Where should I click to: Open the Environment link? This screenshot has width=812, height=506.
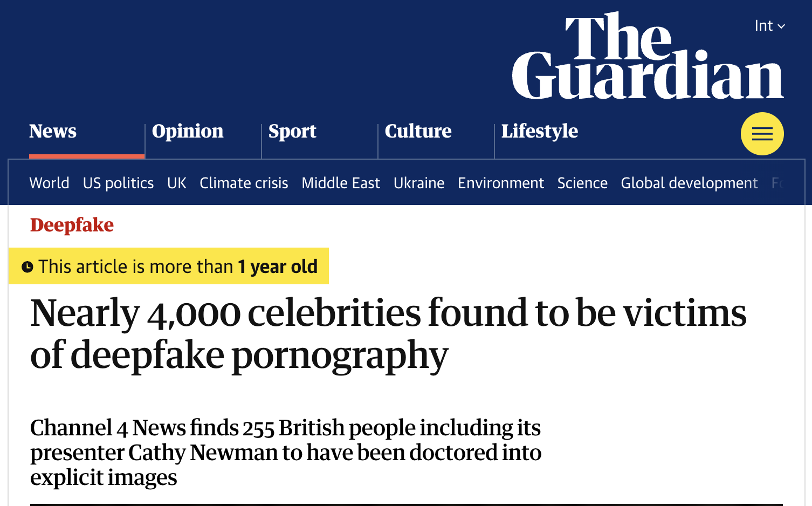[501, 183]
